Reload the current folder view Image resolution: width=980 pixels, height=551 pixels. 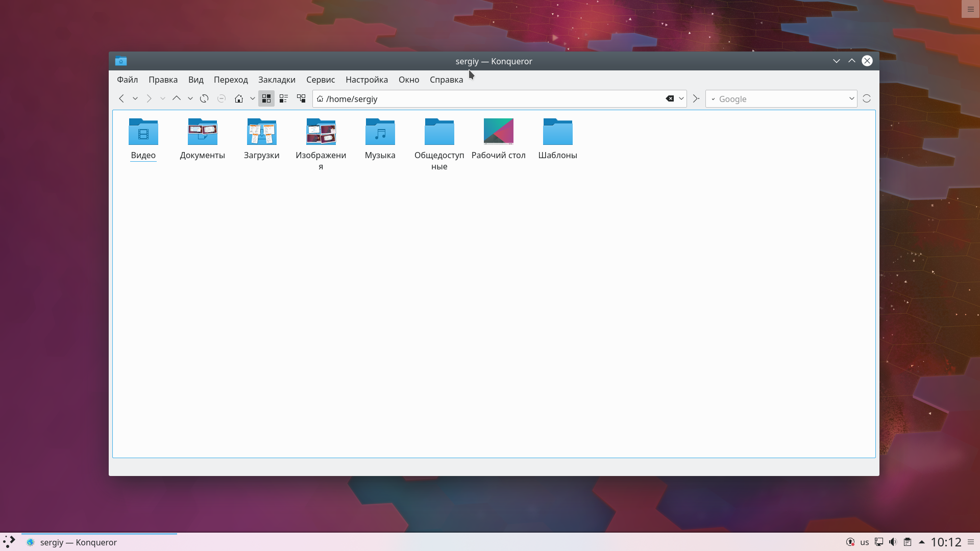pos(204,98)
